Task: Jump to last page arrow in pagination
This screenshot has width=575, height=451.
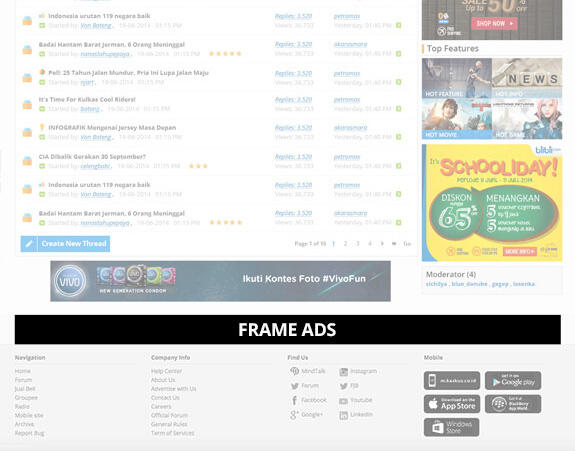Action: coord(394,243)
